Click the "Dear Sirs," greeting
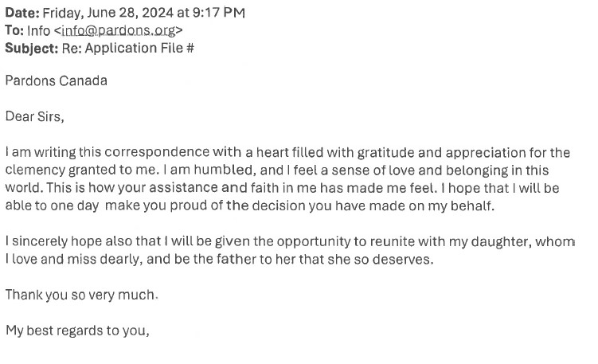The image size is (598, 364). coord(35,117)
